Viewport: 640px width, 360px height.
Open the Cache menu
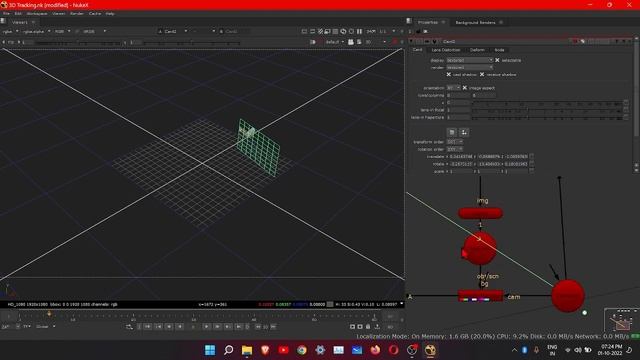[x=95, y=13]
